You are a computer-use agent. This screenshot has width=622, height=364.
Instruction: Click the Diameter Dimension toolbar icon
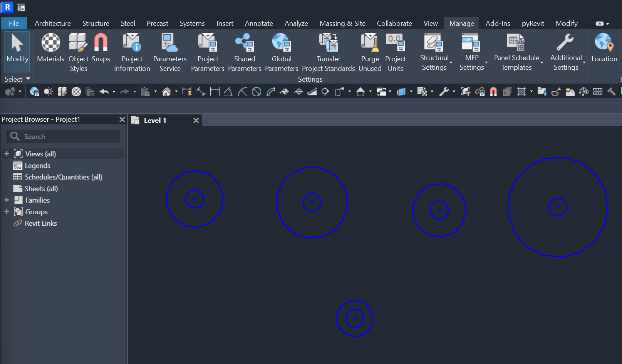pyautogui.click(x=257, y=92)
